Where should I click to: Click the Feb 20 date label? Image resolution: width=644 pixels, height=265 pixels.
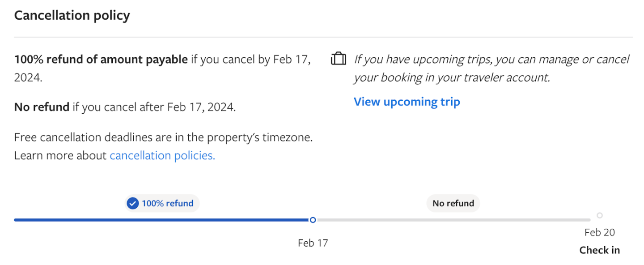(600, 232)
